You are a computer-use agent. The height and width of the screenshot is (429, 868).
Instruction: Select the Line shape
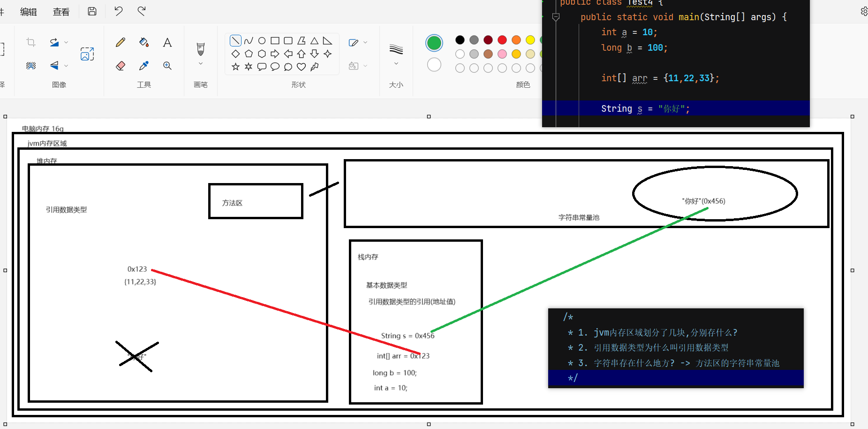coord(235,41)
